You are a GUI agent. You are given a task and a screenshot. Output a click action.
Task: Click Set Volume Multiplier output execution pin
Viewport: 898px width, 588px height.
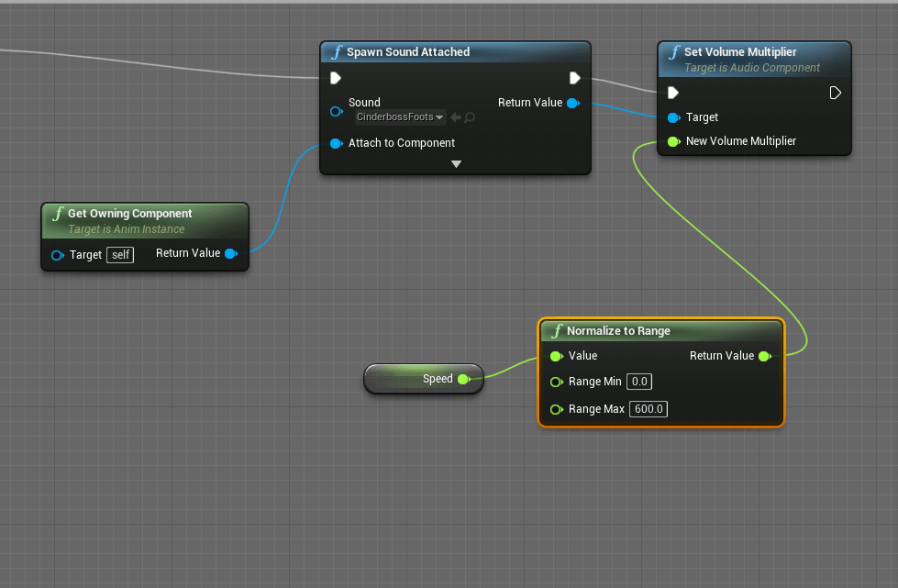pos(835,93)
